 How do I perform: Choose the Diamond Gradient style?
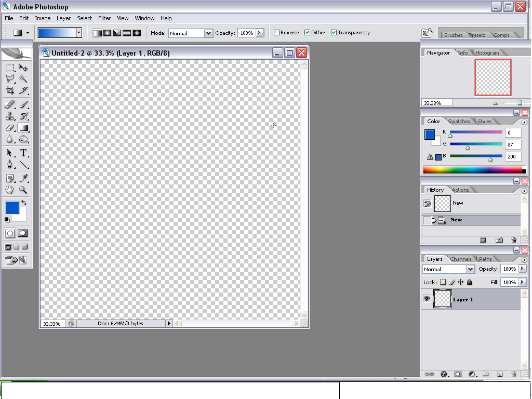tap(137, 33)
